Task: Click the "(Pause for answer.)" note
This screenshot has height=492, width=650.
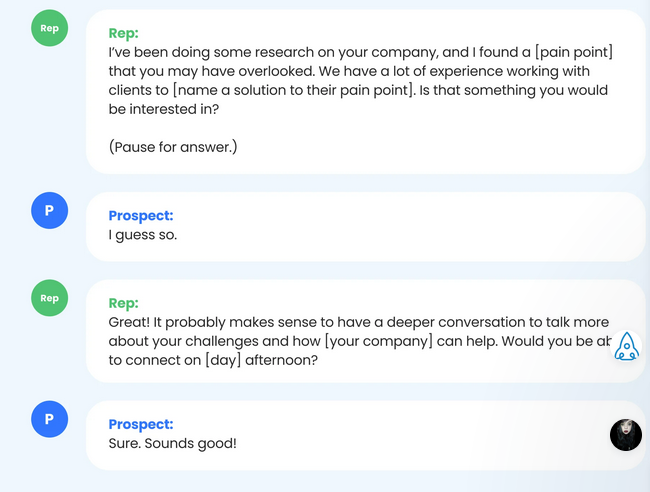Action: click(x=173, y=147)
